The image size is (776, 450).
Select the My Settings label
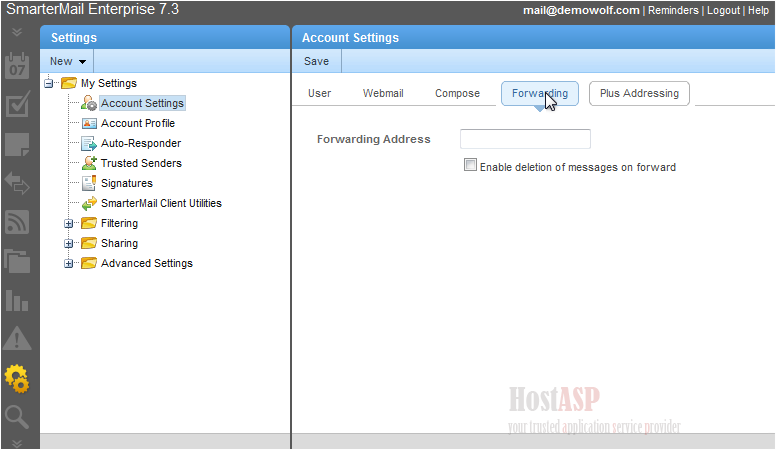pos(109,83)
